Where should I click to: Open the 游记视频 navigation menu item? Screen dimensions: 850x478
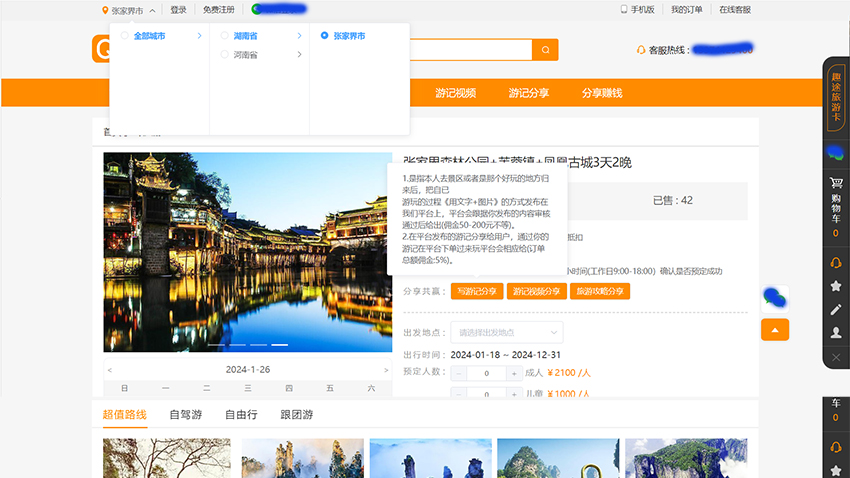pos(455,93)
